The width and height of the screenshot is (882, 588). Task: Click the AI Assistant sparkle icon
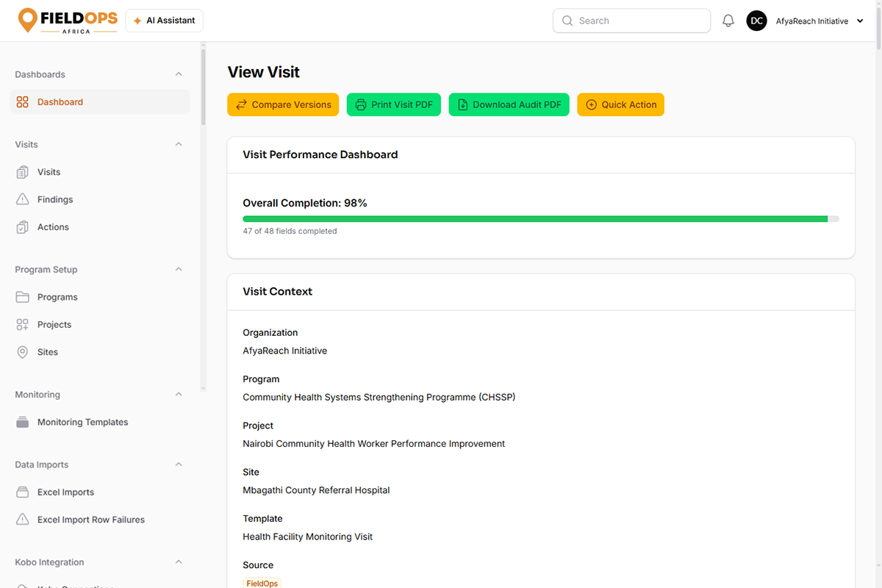(137, 21)
